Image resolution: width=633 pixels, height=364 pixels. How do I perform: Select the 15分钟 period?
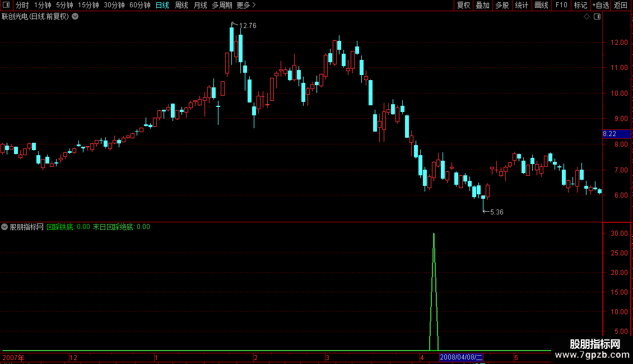click(x=89, y=5)
